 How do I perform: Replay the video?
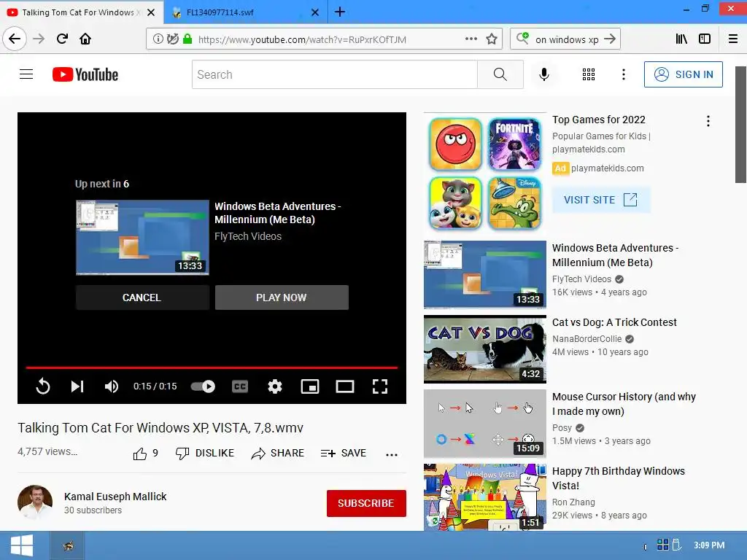(x=43, y=386)
